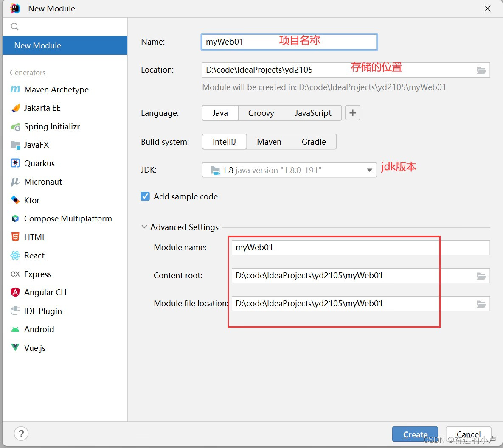Click the React generator icon
This screenshot has height=448, width=503.
point(15,255)
